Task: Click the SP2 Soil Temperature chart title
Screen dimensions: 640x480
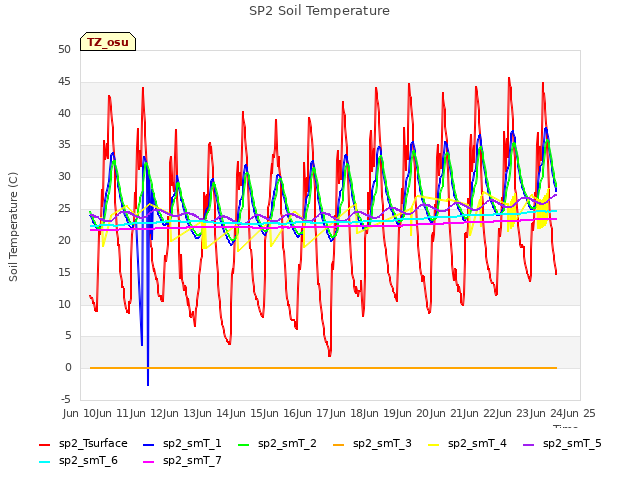Action: (x=319, y=11)
